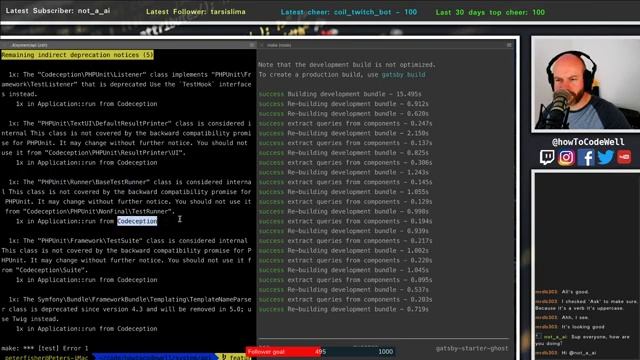Screen dimensions: 640x360
Task: Open the Instagram social icon
Action: 566,157
